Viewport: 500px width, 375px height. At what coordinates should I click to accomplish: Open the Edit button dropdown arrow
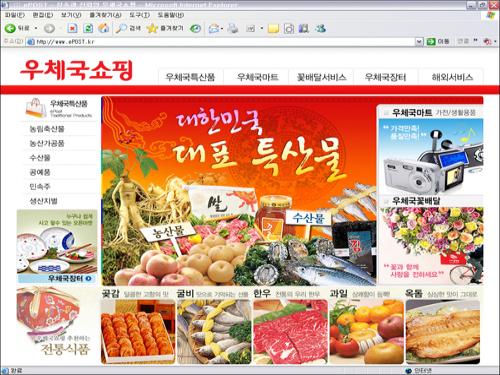tap(262, 29)
